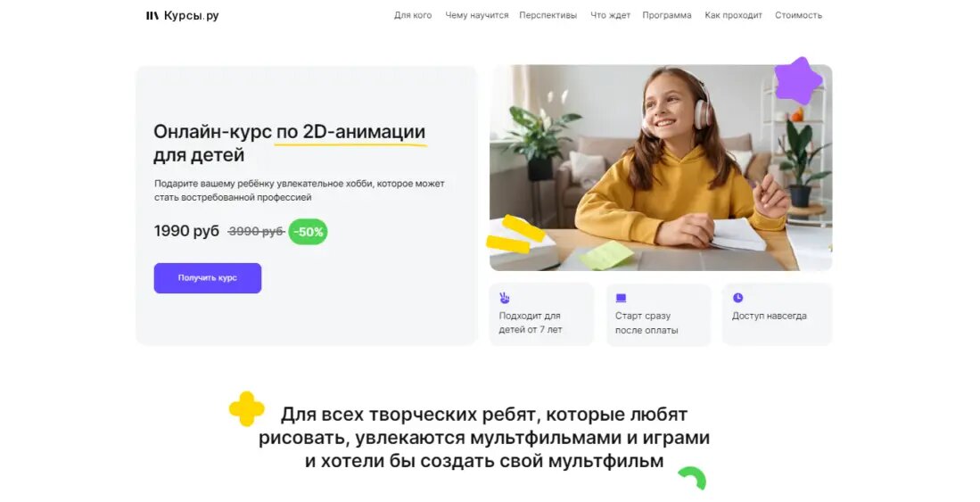Image resolution: width=980 pixels, height=502 pixels.
Task: Click the green arc shape below heading
Action: coord(693,478)
